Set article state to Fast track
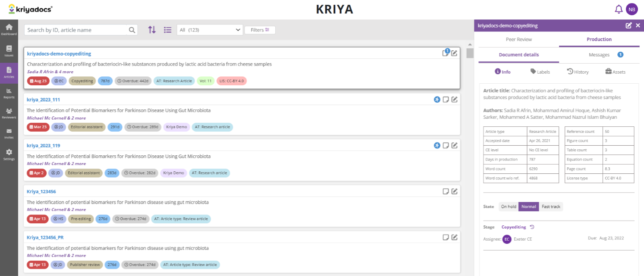 (x=551, y=206)
